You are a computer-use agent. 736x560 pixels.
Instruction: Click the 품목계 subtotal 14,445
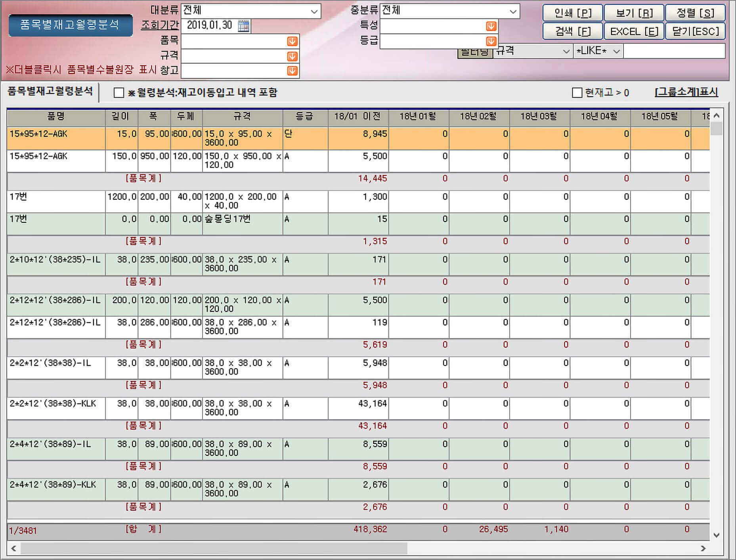tap(372, 179)
